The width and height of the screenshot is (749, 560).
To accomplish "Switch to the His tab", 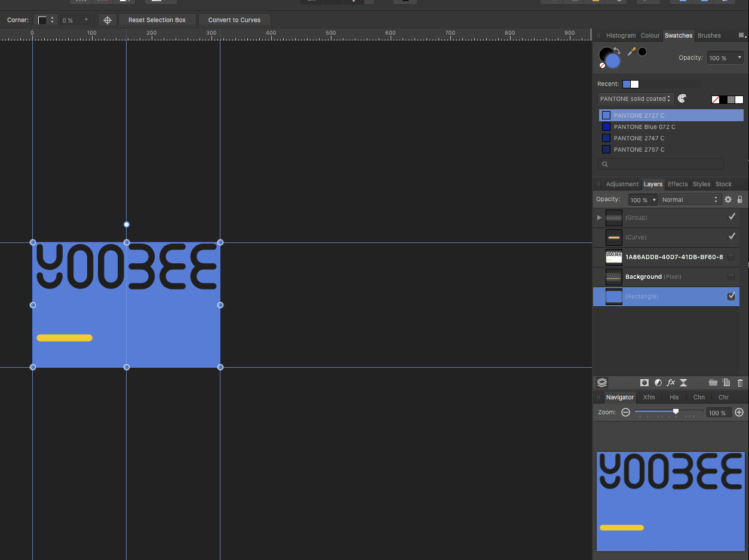I will [x=674, y=397].
